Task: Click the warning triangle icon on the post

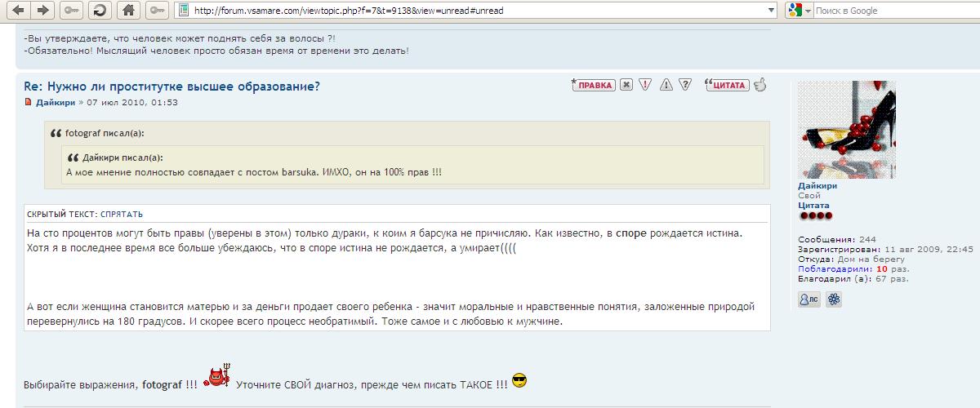Action: tap(666, 84)
